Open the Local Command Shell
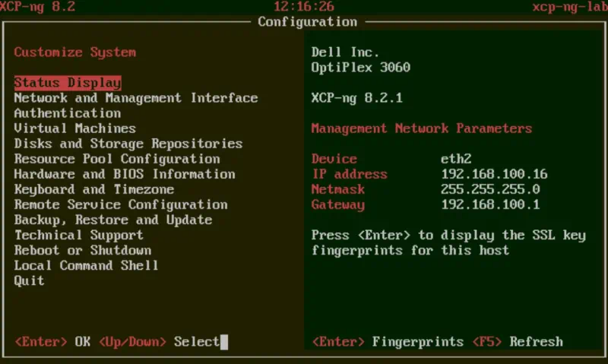Viewport: 608px width, 364px height. click(x=86, y=265)
